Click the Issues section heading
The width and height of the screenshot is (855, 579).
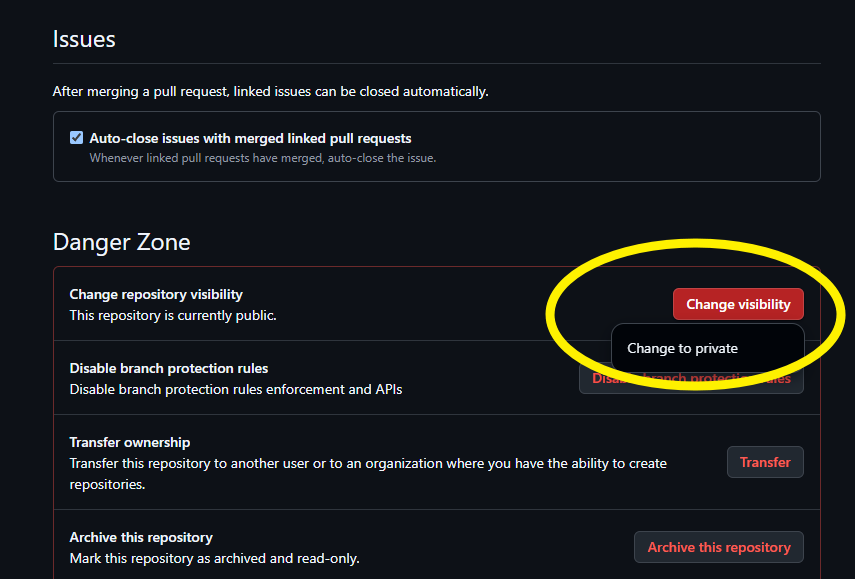84,39
